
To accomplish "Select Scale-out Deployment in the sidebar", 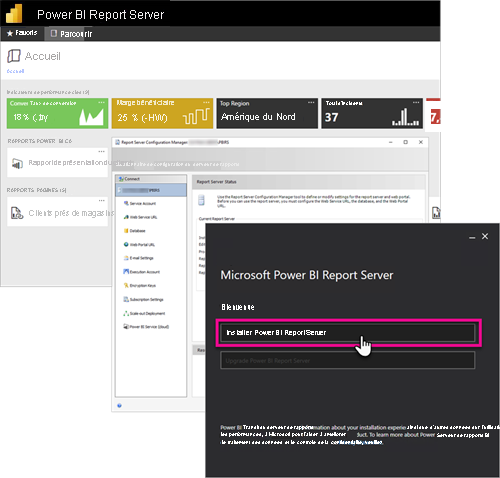I will pyautogui.click(x=144, y=313).
